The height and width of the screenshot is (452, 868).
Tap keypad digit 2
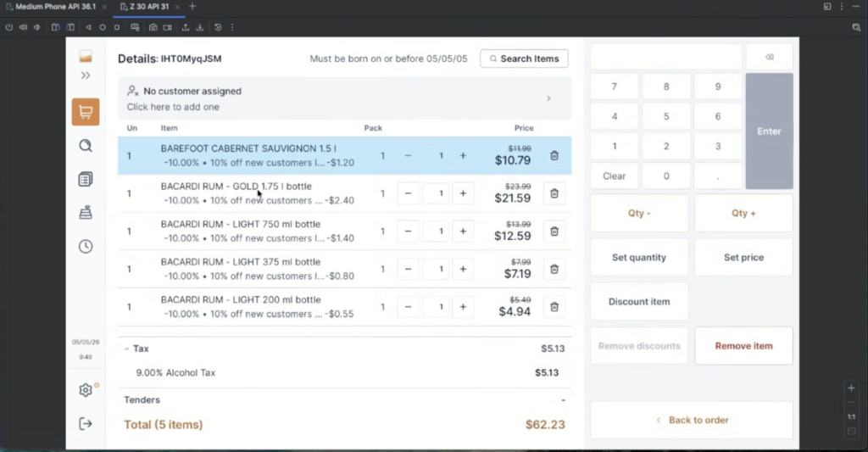666,146
